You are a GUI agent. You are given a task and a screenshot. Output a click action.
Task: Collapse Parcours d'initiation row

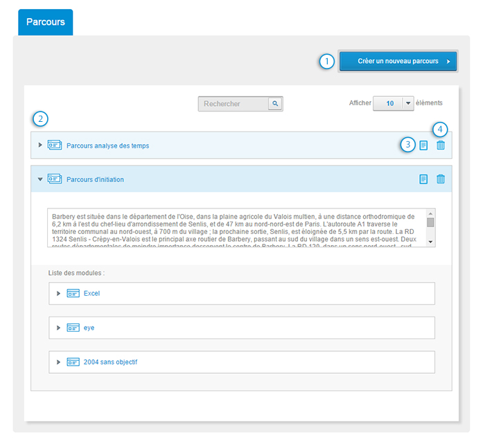pyautogui.click(x=40, y=179)
